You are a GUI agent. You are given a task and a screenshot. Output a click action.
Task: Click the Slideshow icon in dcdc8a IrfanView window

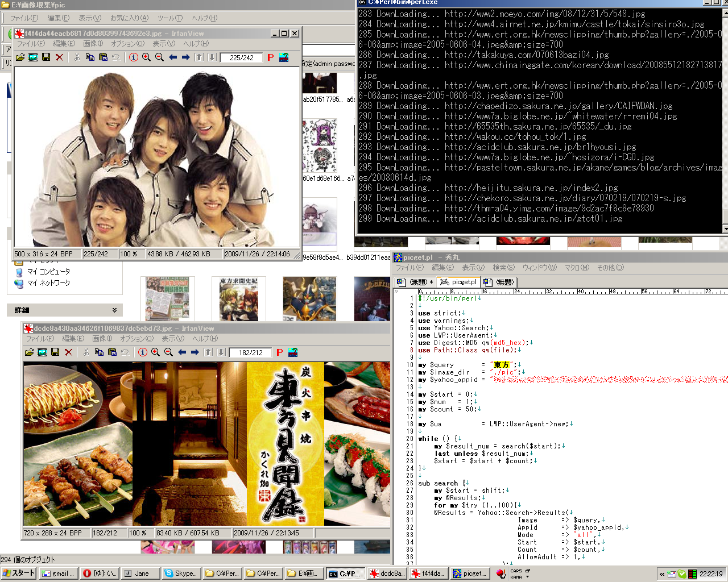[x=42, y=352]
